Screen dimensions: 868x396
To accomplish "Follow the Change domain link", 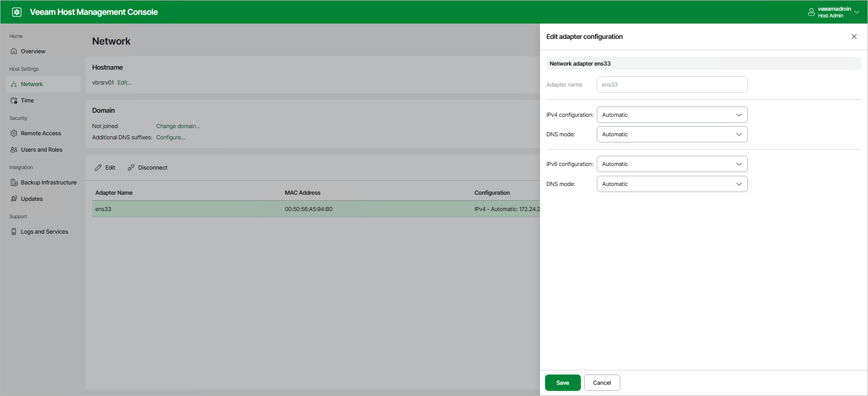I will point(178,126).
